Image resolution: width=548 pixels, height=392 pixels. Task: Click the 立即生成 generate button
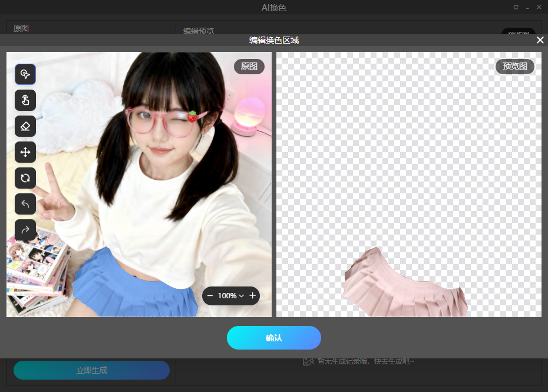click(91, 370)
